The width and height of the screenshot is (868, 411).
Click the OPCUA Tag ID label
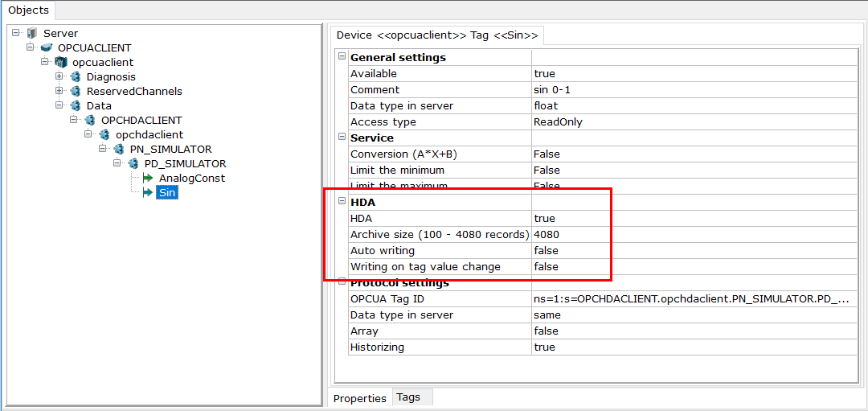(387, 299)
